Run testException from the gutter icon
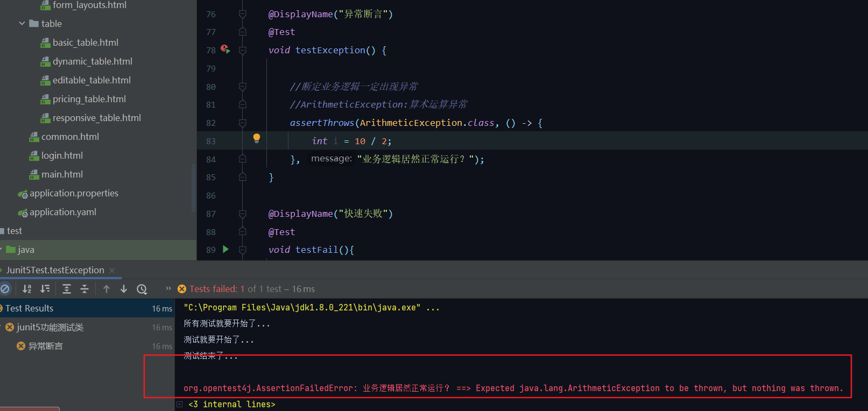 [225, 49]
